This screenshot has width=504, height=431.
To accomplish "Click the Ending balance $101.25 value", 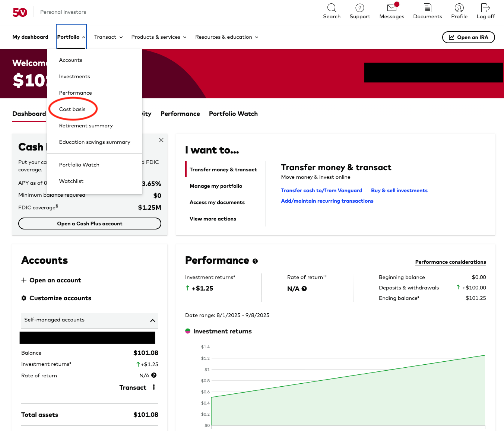I will coord(476,298).
